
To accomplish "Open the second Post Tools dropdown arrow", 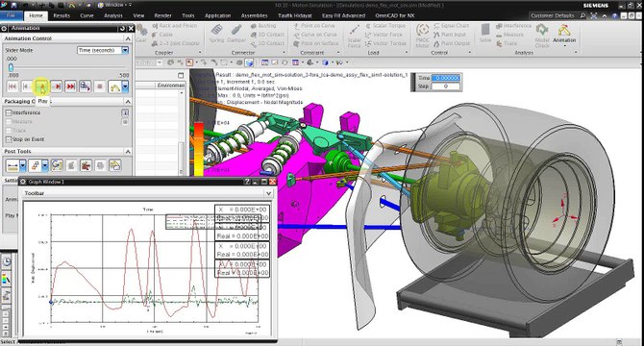I will click(45, 166).
